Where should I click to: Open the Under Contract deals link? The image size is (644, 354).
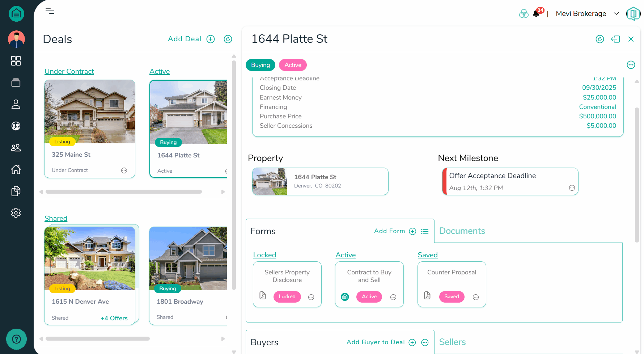click(69, 72)
